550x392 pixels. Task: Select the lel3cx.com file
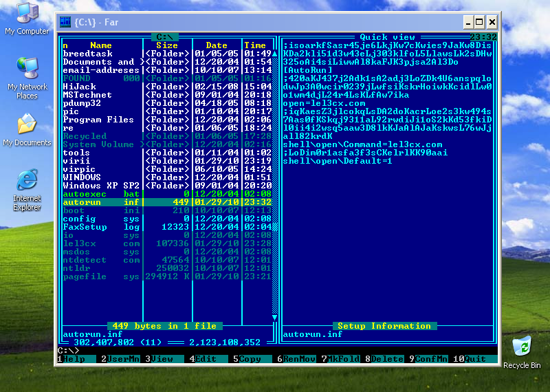pos(167,243)
